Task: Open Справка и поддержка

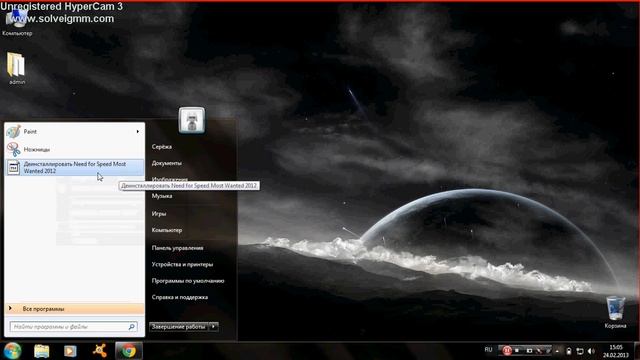Action: pos(180,297)
